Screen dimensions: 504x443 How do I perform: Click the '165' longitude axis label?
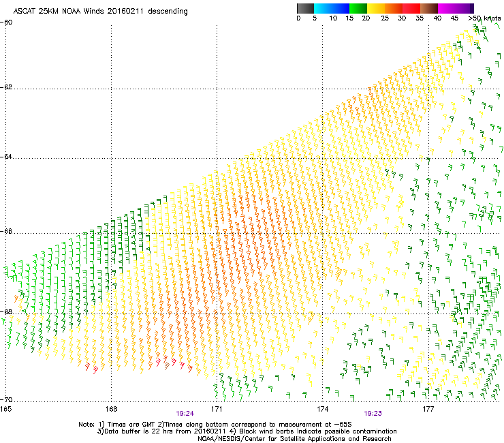click(6, 409)
